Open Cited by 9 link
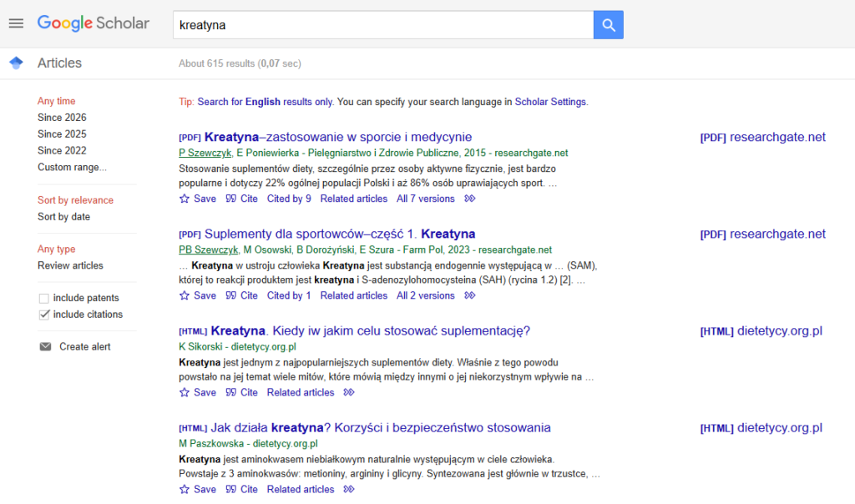 (x=289, y=199)
